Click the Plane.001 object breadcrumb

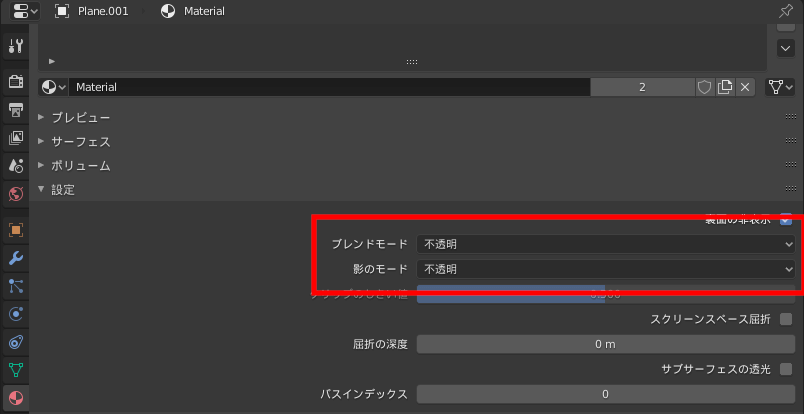pyautogui.click(x=92, y=11)
